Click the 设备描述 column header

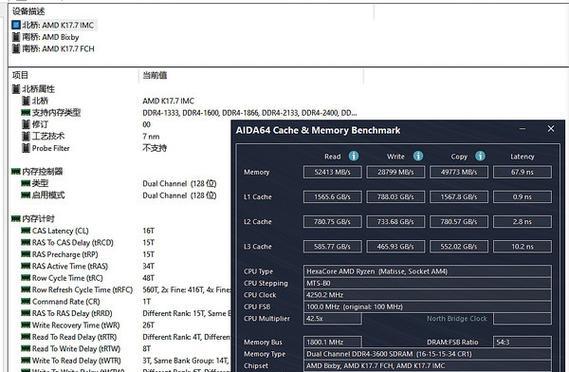click(x=28, y=11)
